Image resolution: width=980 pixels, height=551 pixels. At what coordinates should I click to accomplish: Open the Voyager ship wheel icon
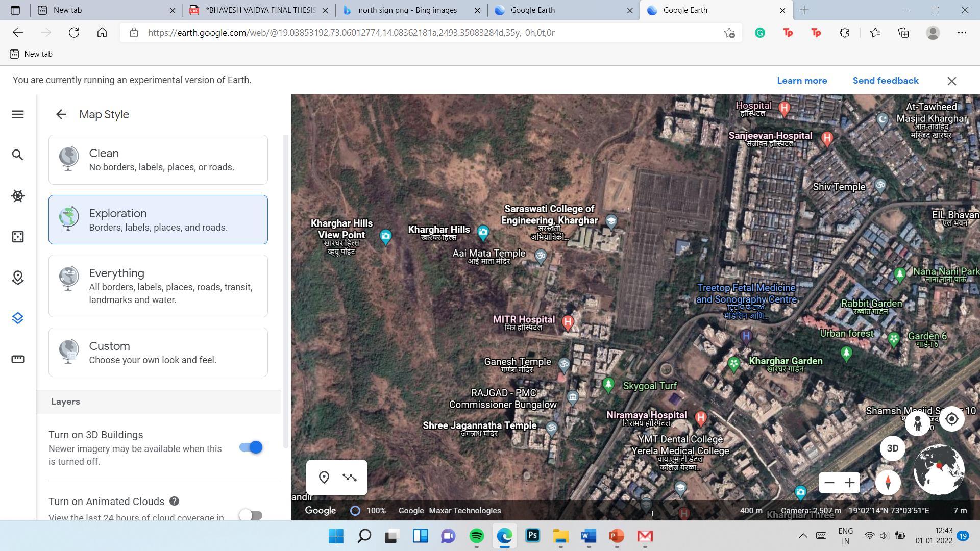tap(18, 196)
